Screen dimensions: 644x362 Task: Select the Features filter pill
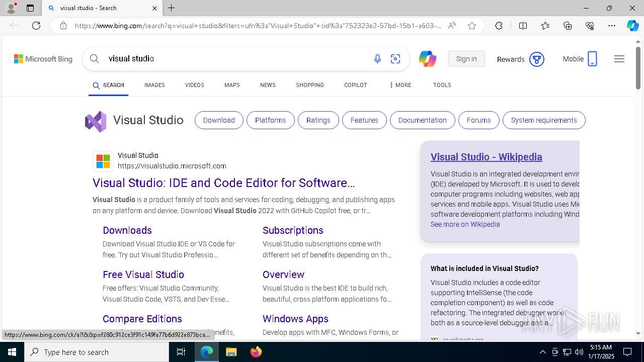click(364, 120)
